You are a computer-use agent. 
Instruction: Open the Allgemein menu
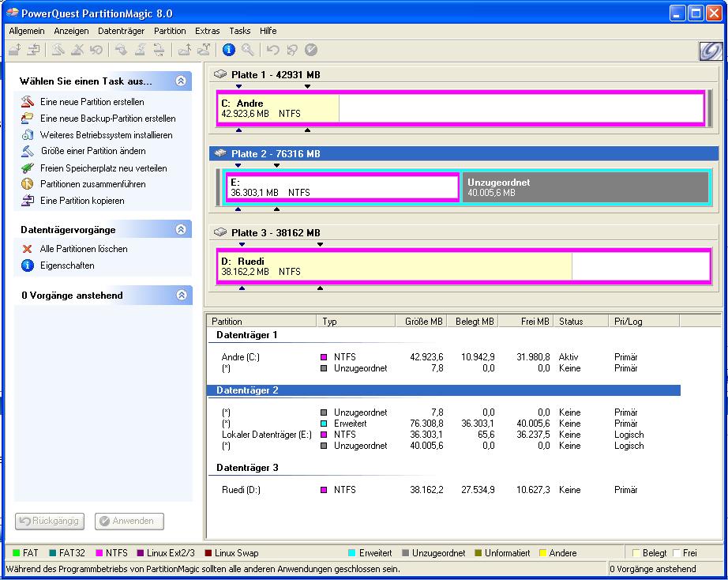coord(27,31)
